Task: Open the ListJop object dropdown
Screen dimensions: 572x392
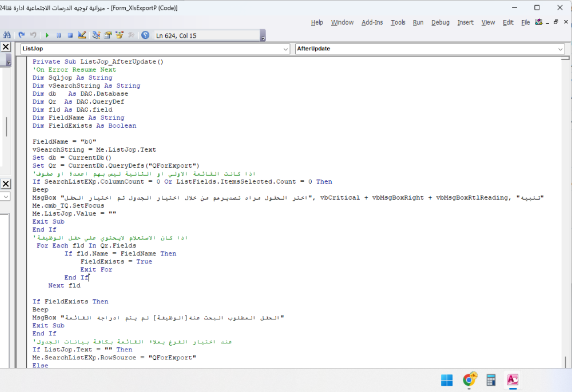Action: [x=285, y=49]
